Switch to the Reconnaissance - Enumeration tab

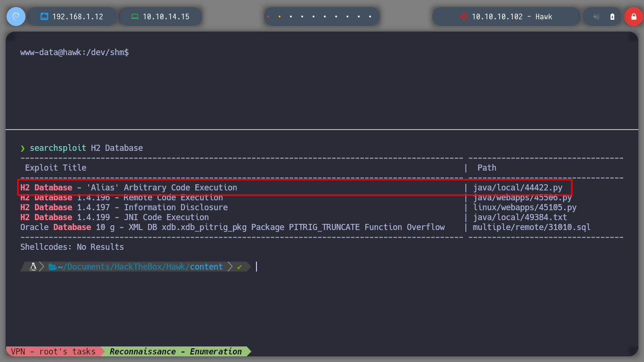point(176,352)
